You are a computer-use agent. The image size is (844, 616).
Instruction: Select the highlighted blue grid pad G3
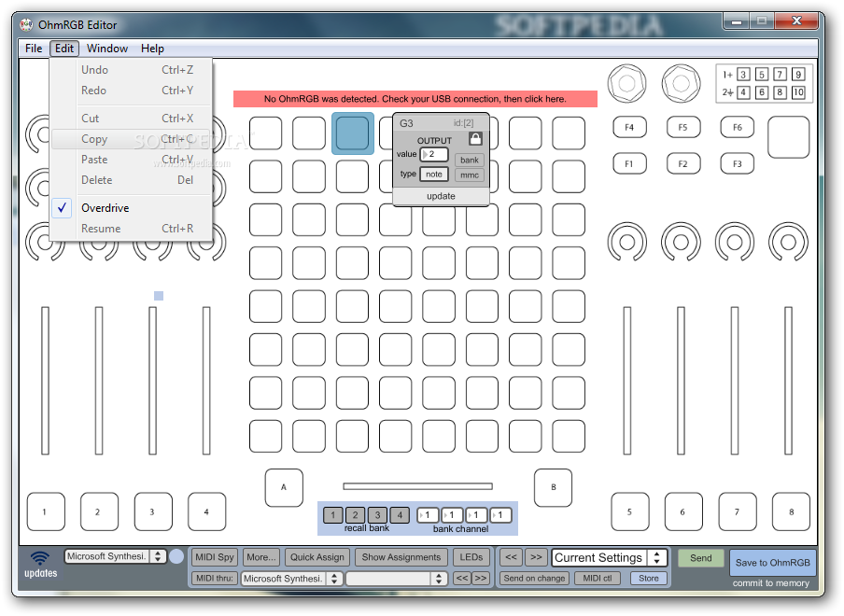353,133
